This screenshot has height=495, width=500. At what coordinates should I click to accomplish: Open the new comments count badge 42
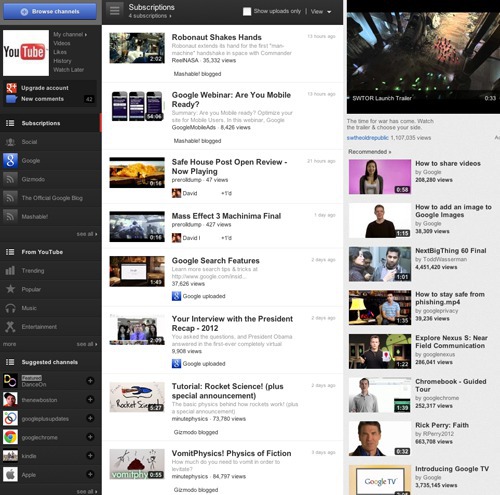point(89,99)
